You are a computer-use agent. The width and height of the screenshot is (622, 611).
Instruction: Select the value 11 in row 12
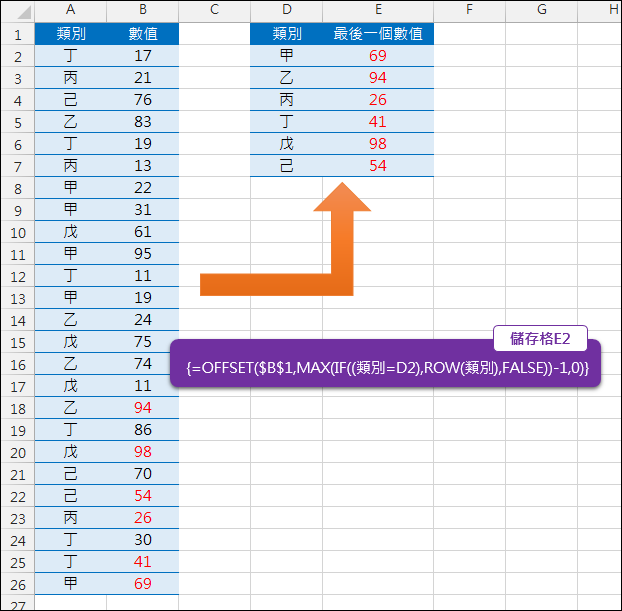(x=143, y=276)
